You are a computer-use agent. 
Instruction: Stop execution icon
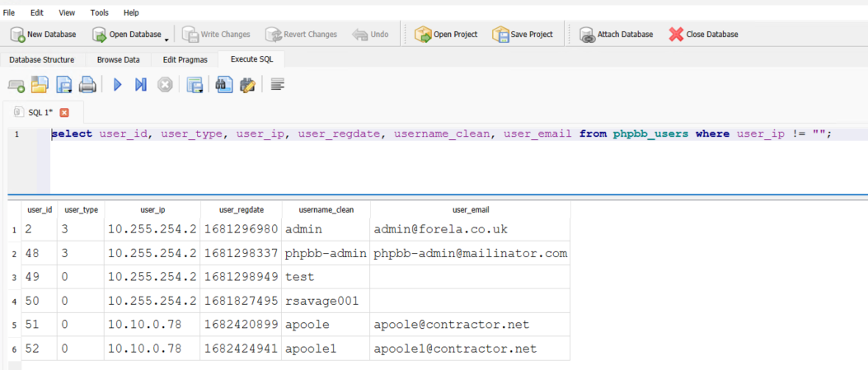click(x=165, y=85)
